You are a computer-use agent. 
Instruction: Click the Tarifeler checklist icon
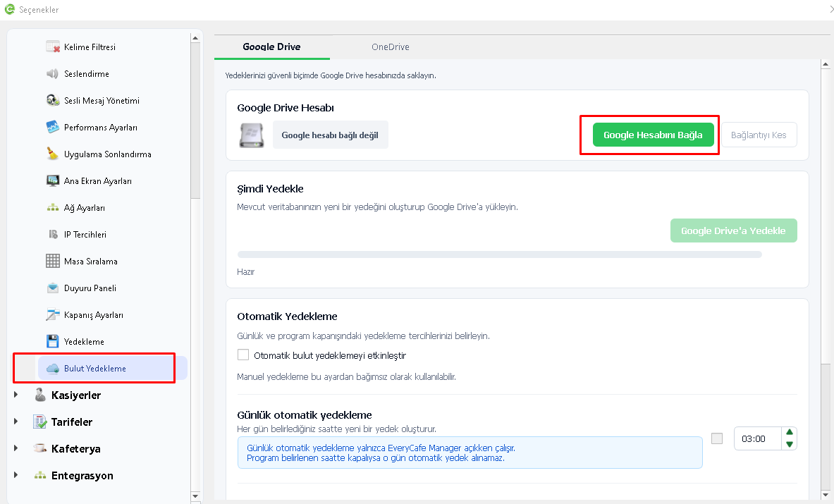tap(40, 422)
